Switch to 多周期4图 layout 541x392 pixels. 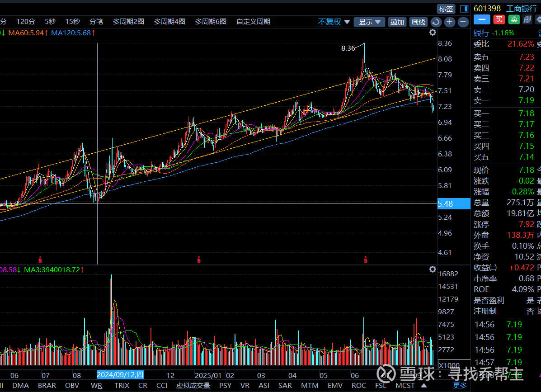click(x=169, y=21)
